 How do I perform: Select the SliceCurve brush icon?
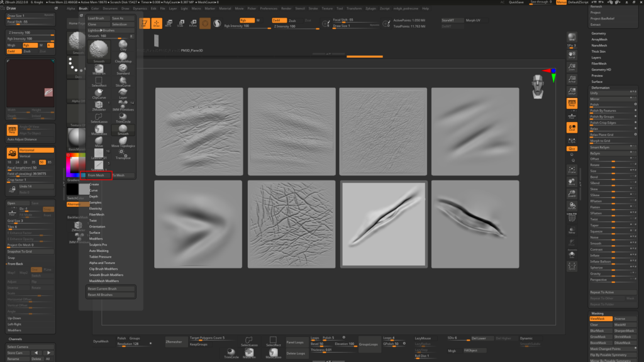point(123,79)
